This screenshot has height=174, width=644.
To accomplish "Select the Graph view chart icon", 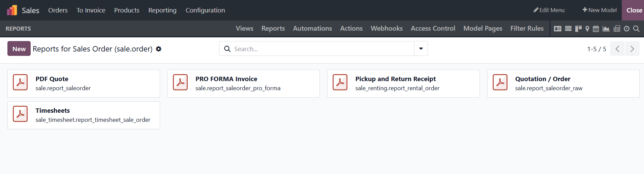I will pyautogui.click(x=606, y=29).
